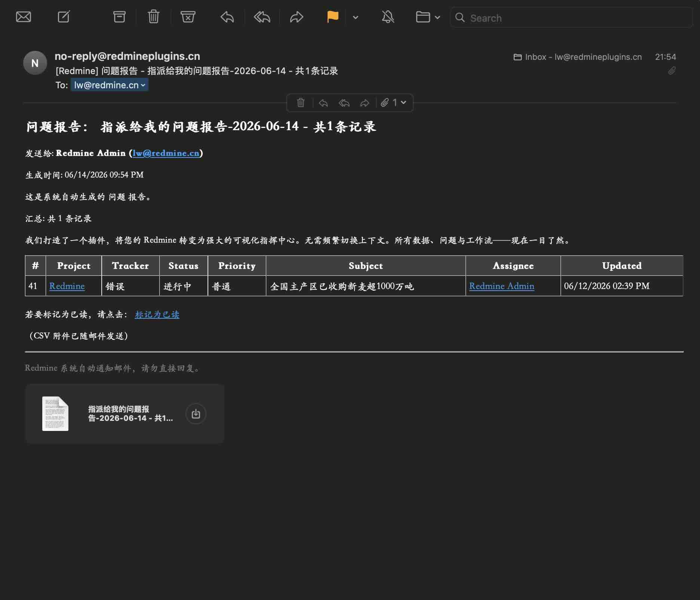The width and height of the screenshot is (700, 600).
Task: Click the Assignee column header
Action: [x=513, y=266]
